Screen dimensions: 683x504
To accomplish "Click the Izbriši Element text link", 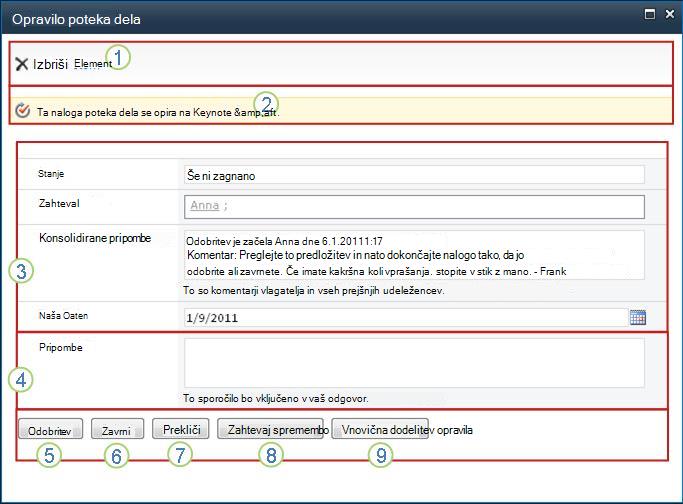I will (72, 64).
